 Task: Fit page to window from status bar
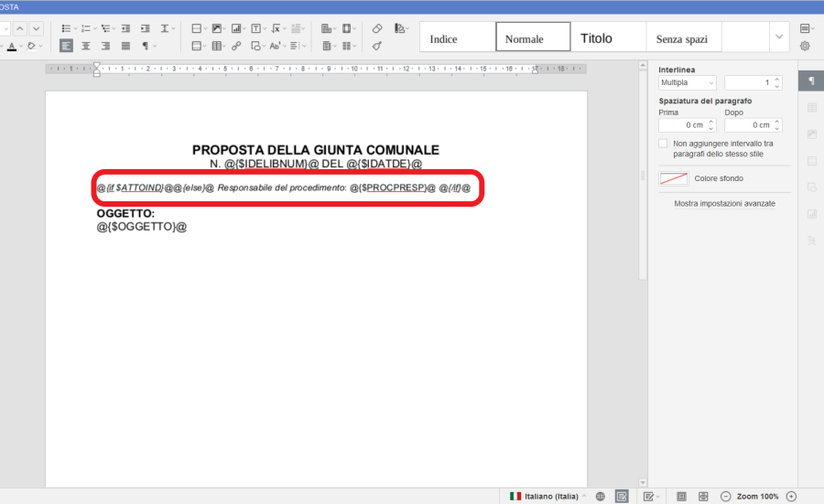pyautogui.click(x=682, y=496)
